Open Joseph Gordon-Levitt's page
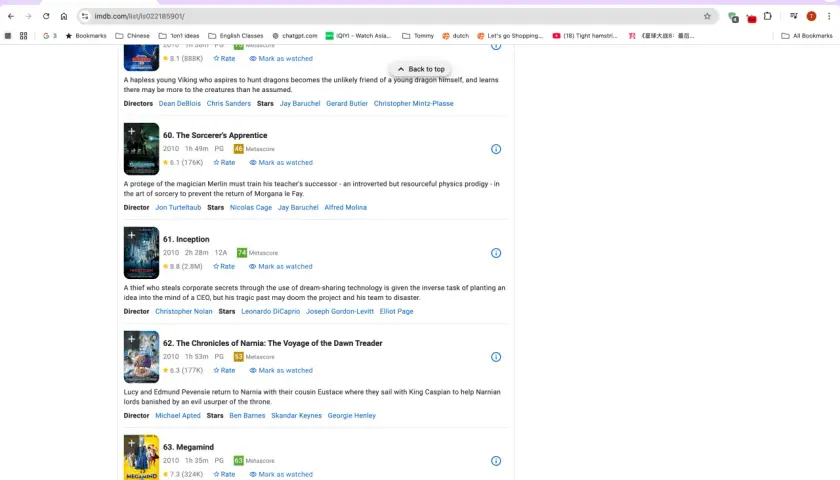Screen dimensions: 840x480 [x=340, y=311]
